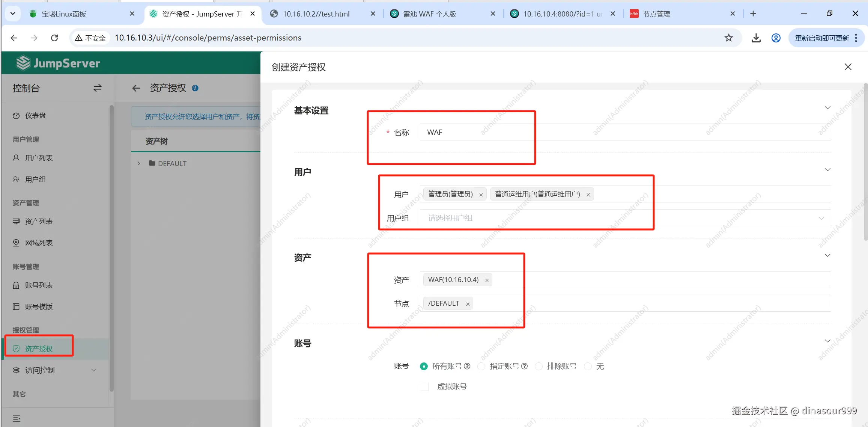Open 账号模版 sidebar link
This screenshot has height=427, width=868.
39,307
